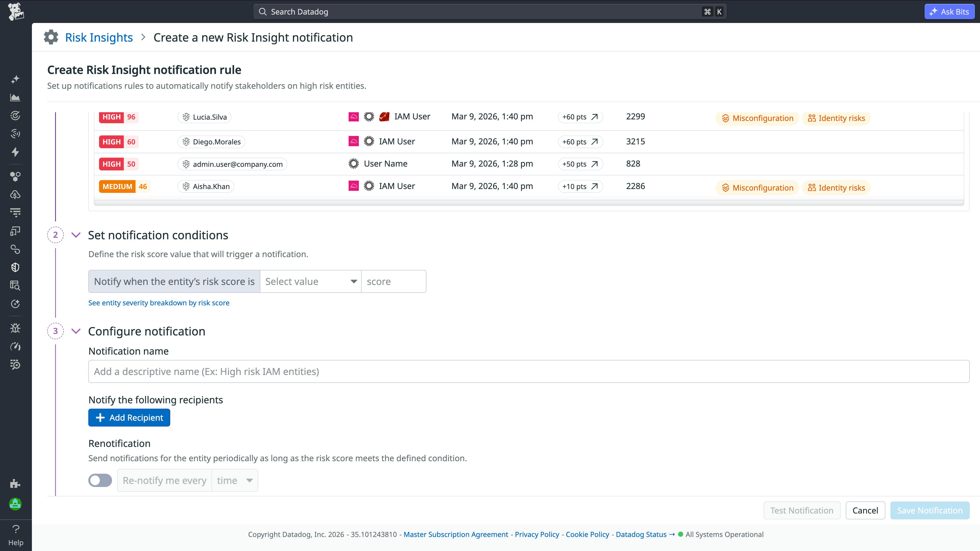Click the gear icon beside Risk Insights breadcrumb
Viewport: 980px width, 551px height.
pyautogui.click(x=51, y=37)
